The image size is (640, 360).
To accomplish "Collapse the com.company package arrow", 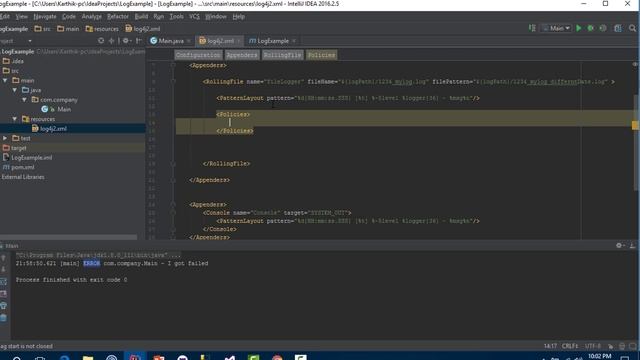I will [24, 100].
